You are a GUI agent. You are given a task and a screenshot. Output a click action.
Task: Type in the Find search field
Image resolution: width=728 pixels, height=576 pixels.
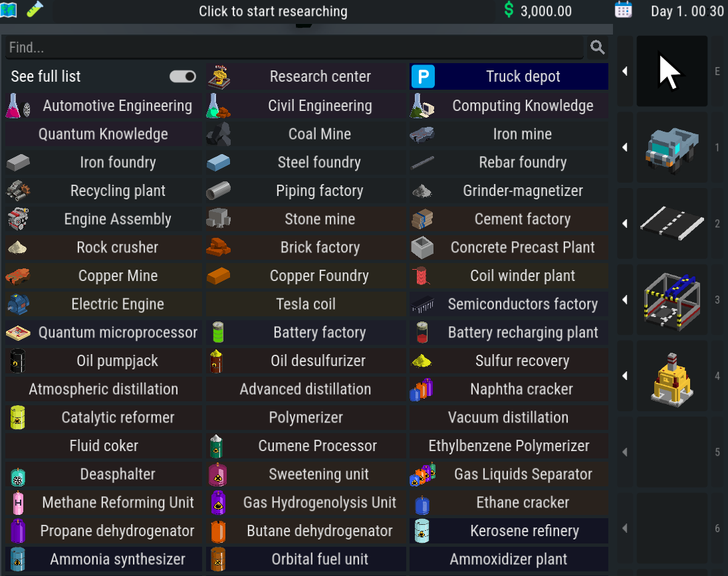tap(293, 48)
